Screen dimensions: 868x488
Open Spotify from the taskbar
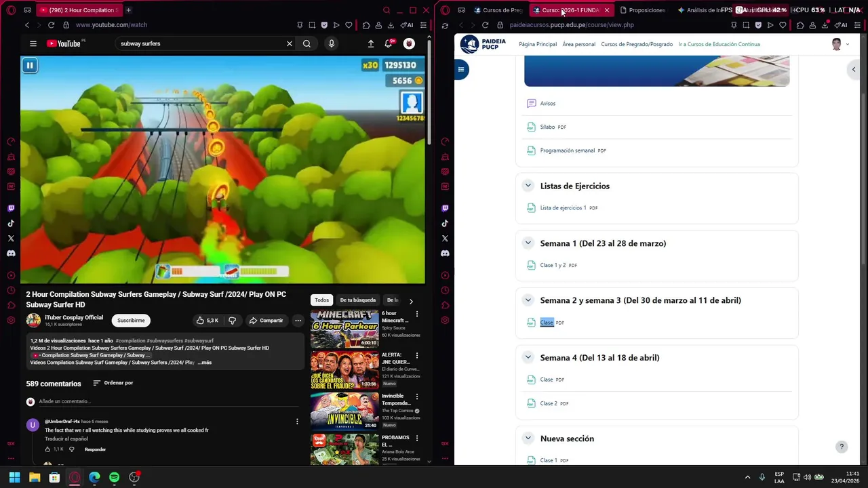tap(114, 477)
